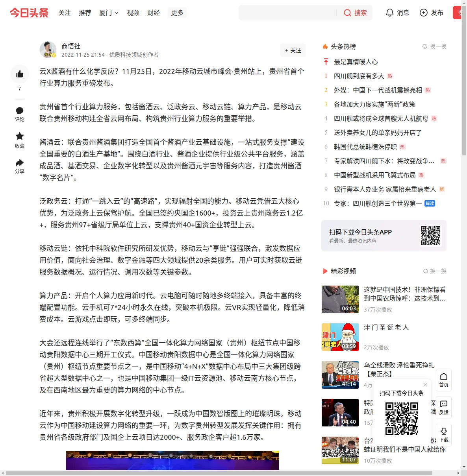Click the 解读 badge on item 10
Viewport: 467px width, 476px height.
(430, 203)
